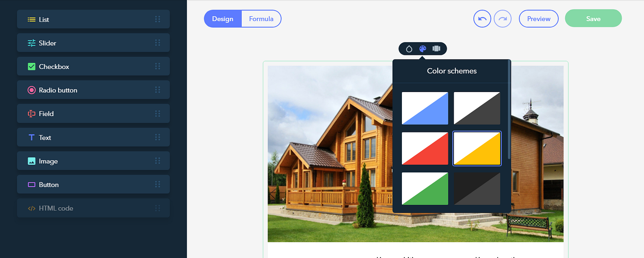Image resolution: width=644 pixels, height=258 pixels.
Task: Switch to the Design tab
Action: [223, 19]
